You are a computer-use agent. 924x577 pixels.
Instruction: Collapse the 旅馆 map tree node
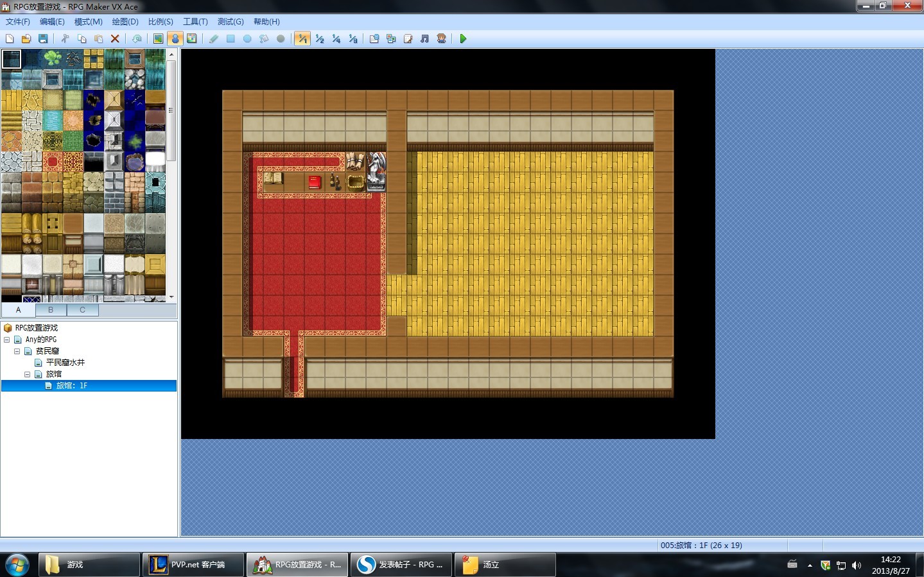pos(27,374)
